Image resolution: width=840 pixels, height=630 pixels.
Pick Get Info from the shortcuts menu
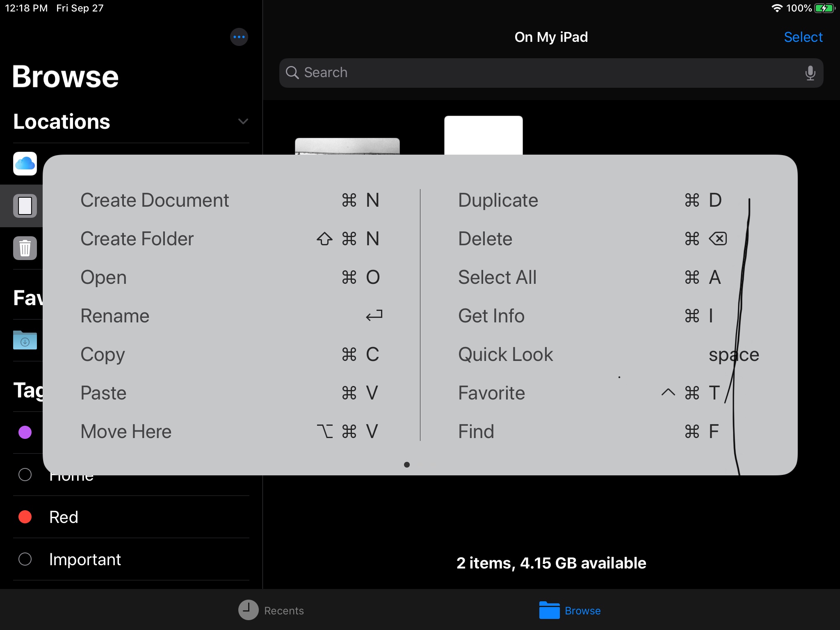[491, 316]
